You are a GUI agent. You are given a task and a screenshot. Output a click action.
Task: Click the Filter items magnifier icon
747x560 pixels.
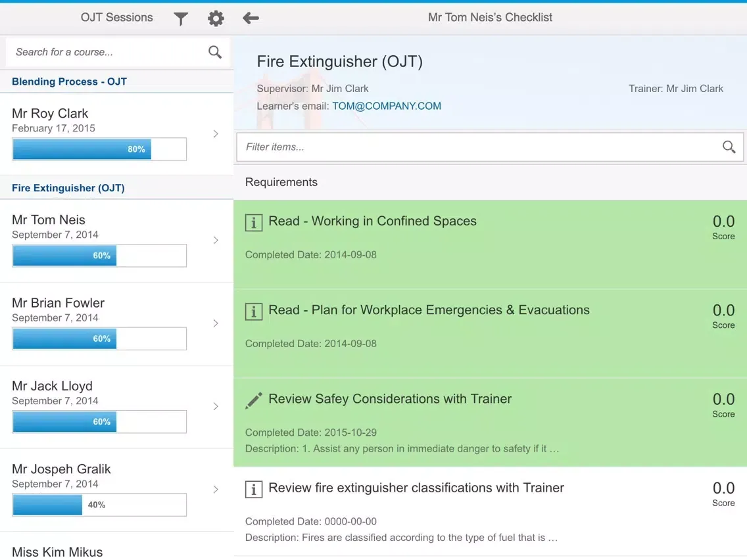coord(729,147)
